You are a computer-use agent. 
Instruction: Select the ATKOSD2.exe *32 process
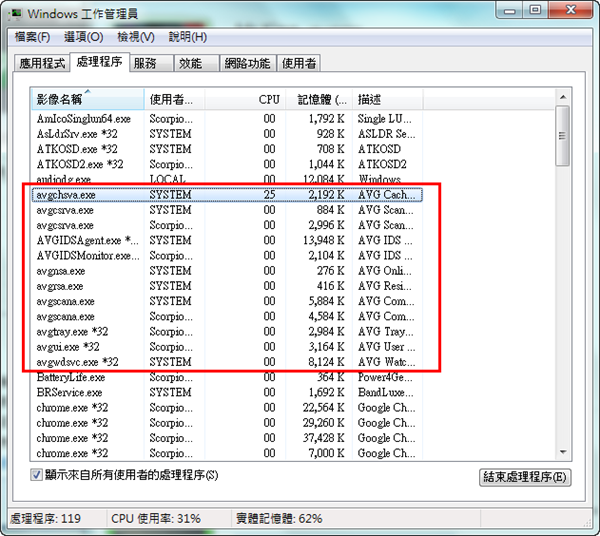pos(227,164)
